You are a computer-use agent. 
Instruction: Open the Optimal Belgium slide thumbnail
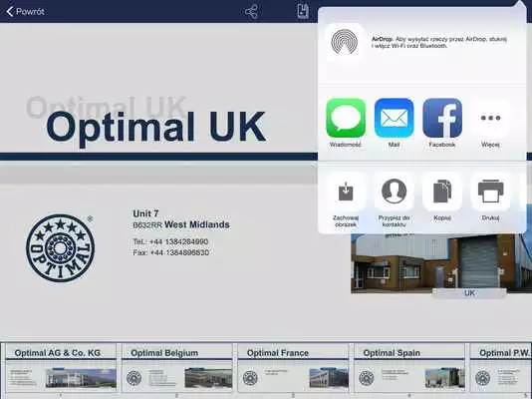tap(177, 368)
